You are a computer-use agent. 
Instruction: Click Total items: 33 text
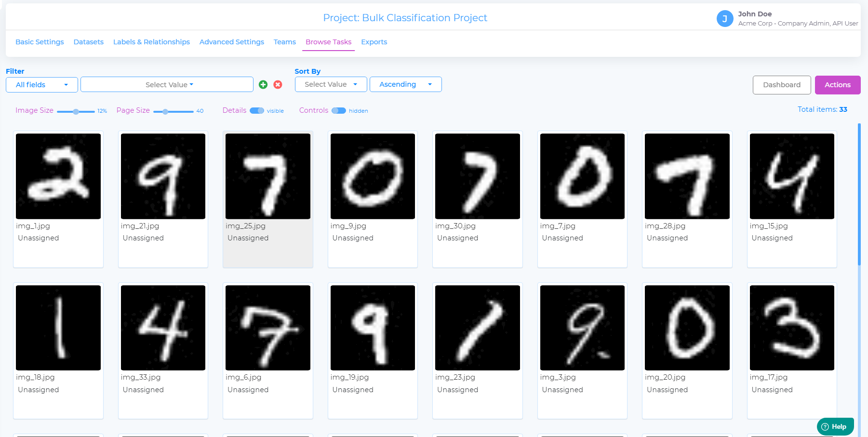(x=822, y=109)
